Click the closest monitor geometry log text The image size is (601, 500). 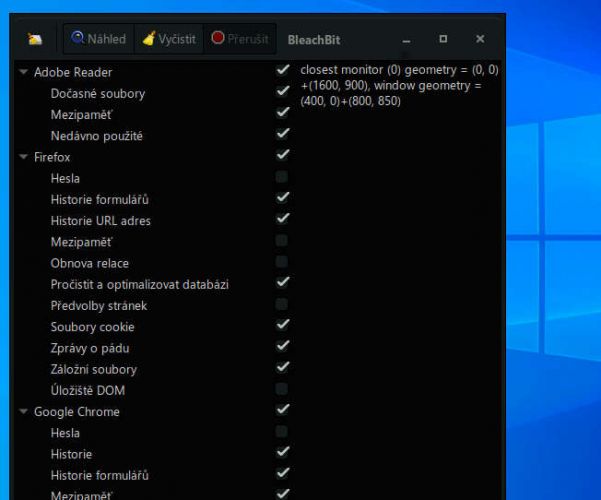[399, 86]
